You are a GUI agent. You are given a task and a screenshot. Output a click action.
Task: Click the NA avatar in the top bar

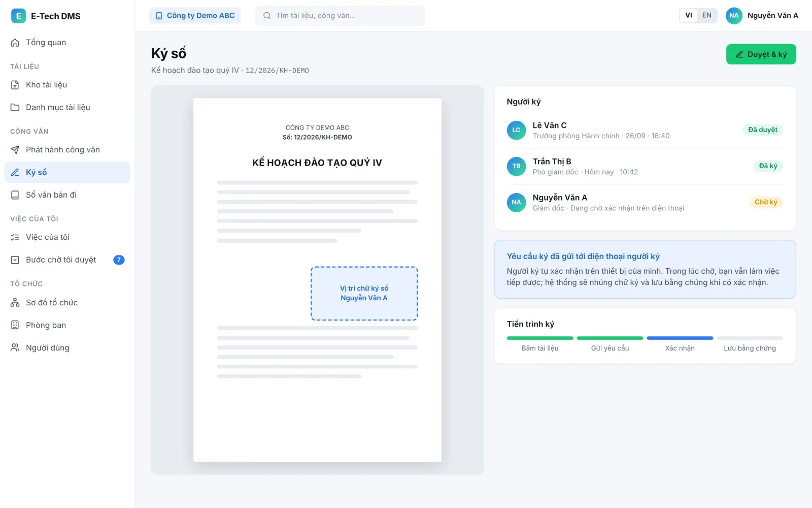coord(734,16)
